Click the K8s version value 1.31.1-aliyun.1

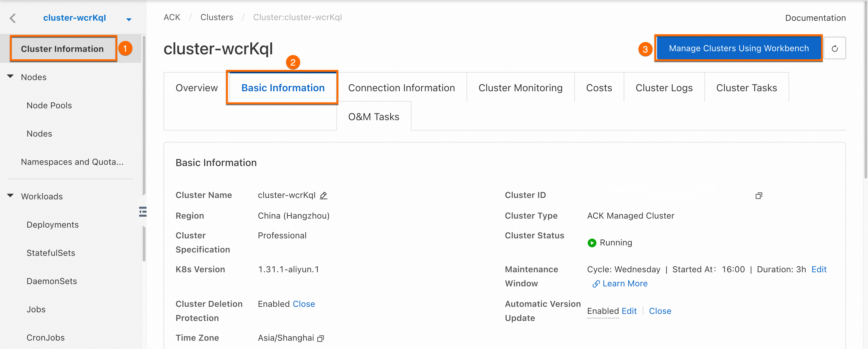(289, 269)
